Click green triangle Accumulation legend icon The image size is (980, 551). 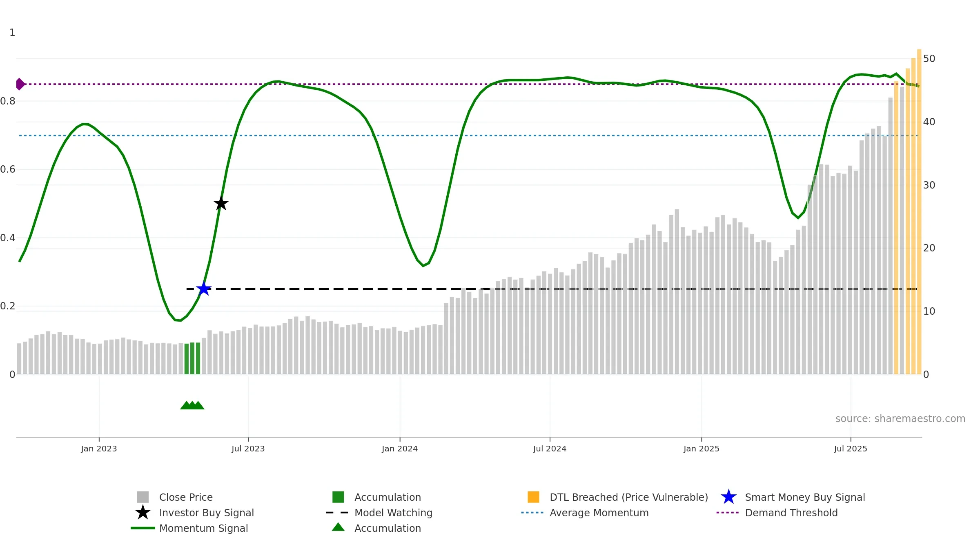338,527
